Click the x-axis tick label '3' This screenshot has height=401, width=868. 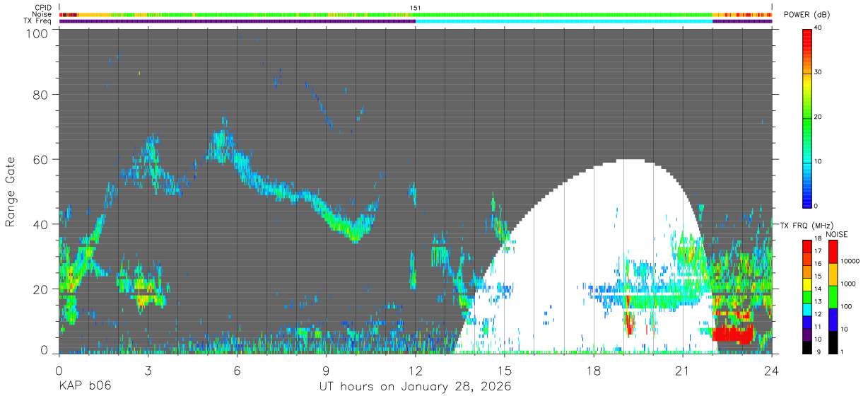coord(148,370)
